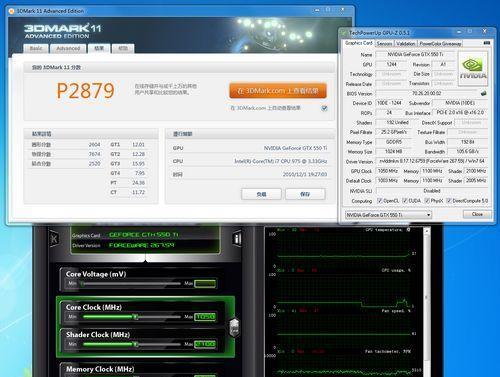Open the NVIDIA GeForce GTX 550 Ti dropdown

tap(388, 215)
